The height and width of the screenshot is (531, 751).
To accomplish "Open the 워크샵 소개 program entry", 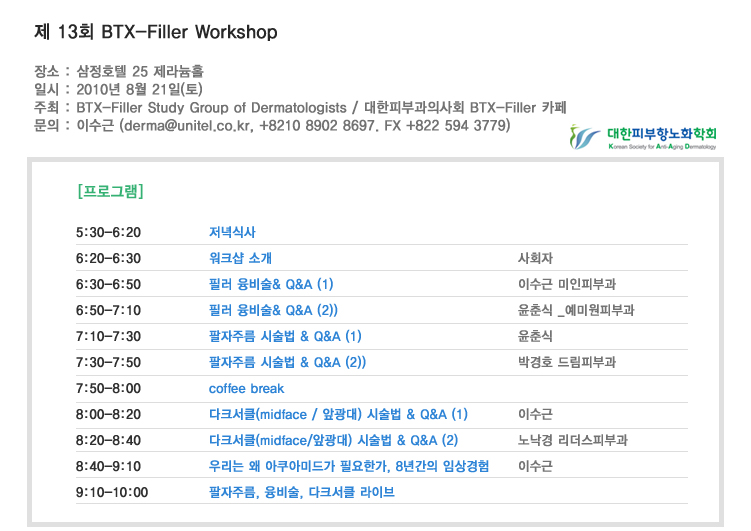I will 240,258.
